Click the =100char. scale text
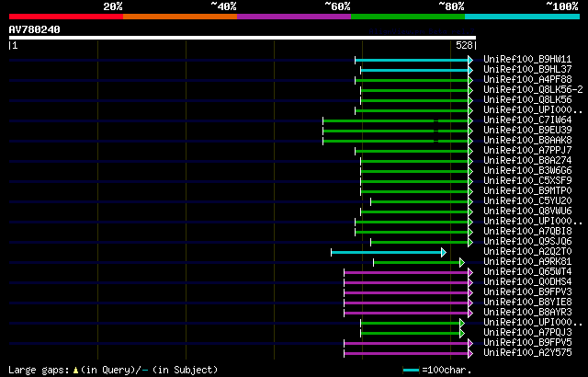 (x=447, y=370)
